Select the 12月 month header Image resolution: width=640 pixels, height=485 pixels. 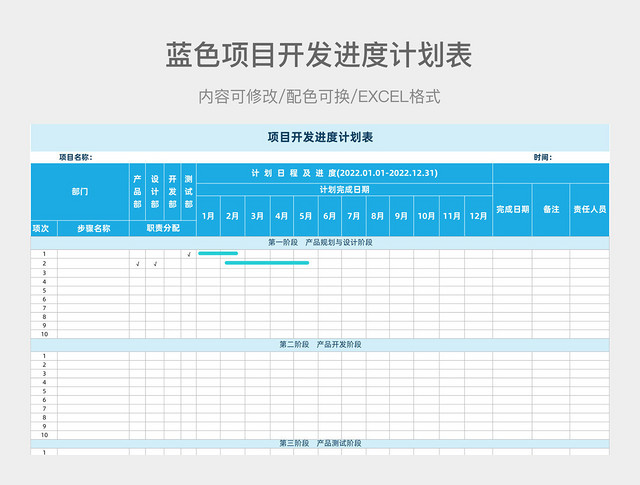click(478, 216)
